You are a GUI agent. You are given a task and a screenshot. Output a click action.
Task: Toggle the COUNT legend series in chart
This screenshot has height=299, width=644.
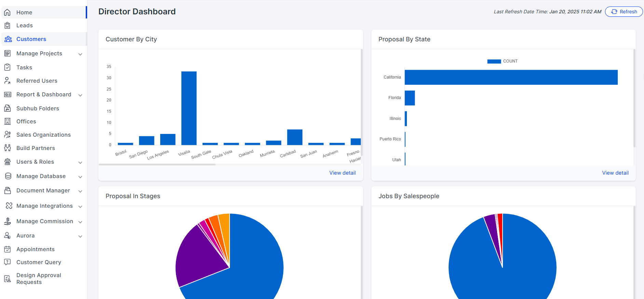click(x=502, y=61)
